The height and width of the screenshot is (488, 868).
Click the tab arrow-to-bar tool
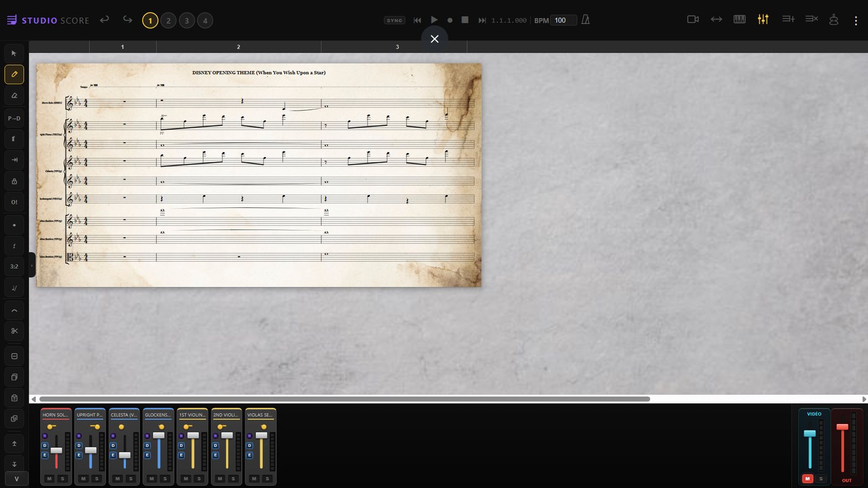pyautogui.click(x=14, y=160)
